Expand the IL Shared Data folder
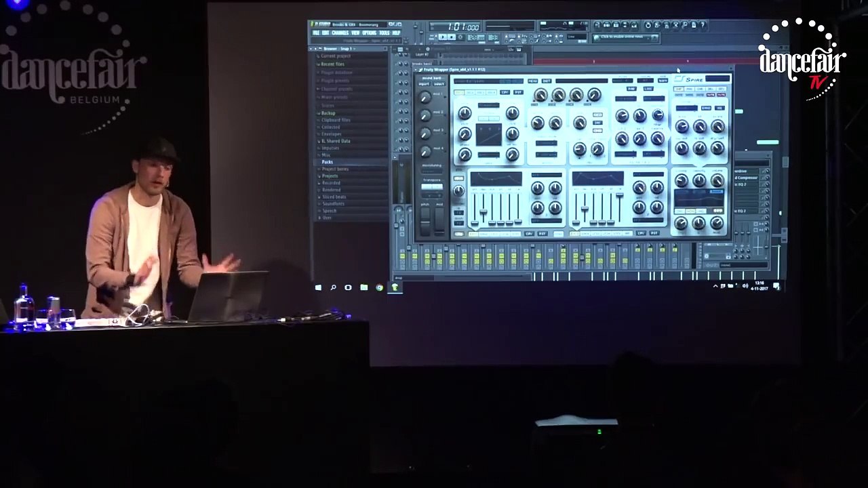The image size is (868, 488). pos(336,141)
